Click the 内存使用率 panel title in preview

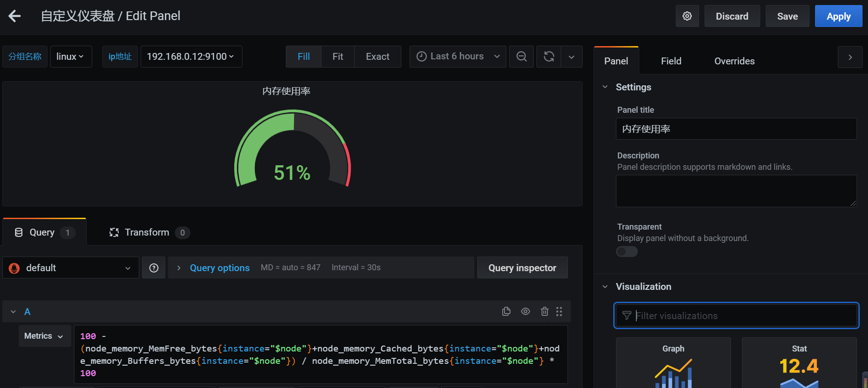tap(286, 91)
